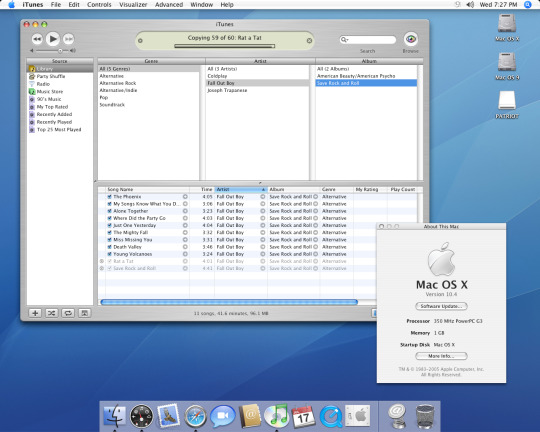Screen dimensions: 540x432
Task: Click the song list horizontal scrollbar
Action: (229, 302)
